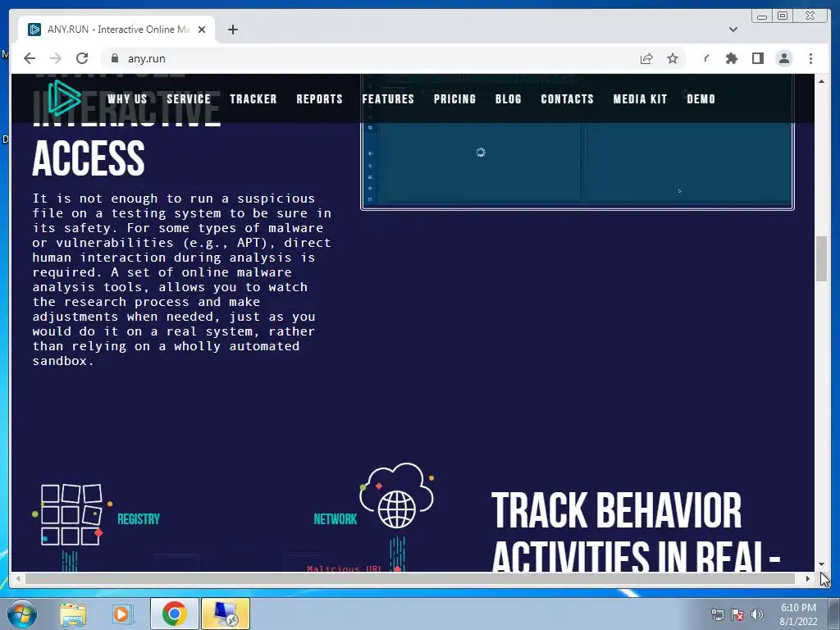Open the SERVICE menu item
The image size is (840, 630).
189,99
